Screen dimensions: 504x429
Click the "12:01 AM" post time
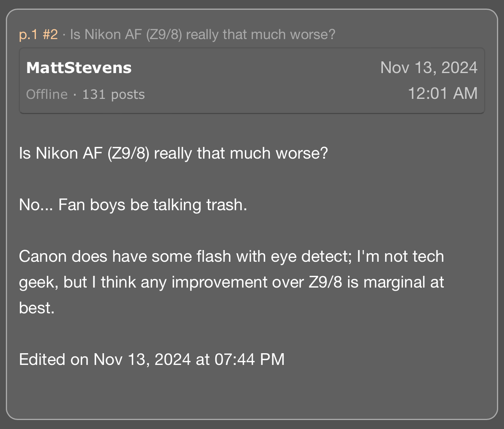tap(442, 94)
